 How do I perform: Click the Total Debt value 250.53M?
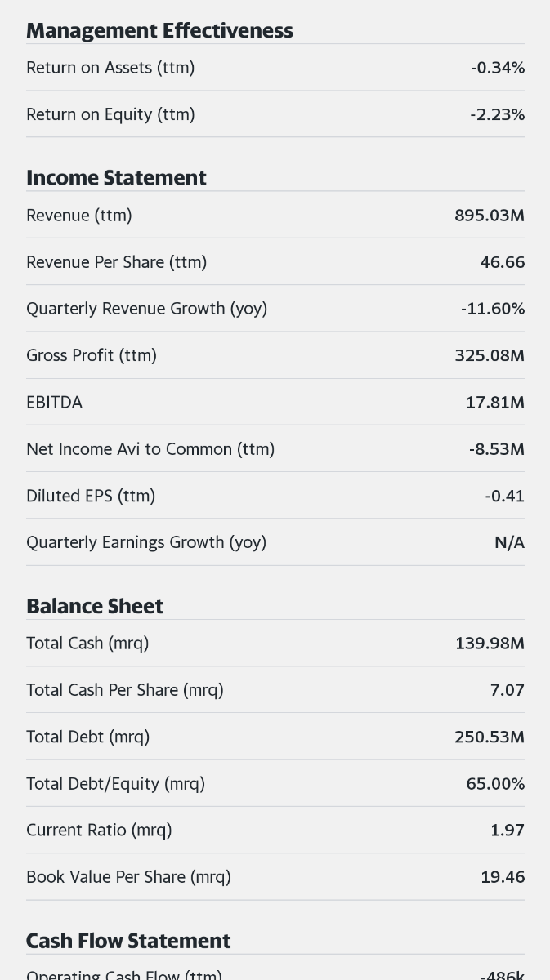click(489, 737)
